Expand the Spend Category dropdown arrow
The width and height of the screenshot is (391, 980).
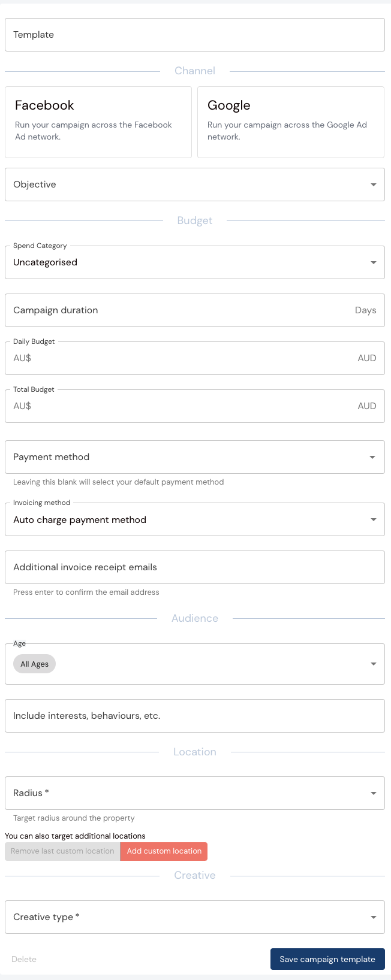[x=374, y=262]
